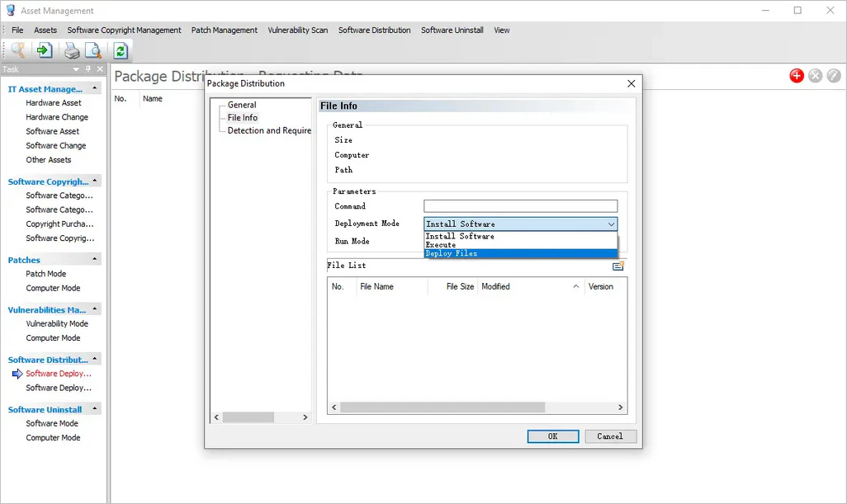Viewport: 847px width, 504px height.
Task: Open the Software Uninstall menu
Action: pyautogui.click(x=452, y=31)
